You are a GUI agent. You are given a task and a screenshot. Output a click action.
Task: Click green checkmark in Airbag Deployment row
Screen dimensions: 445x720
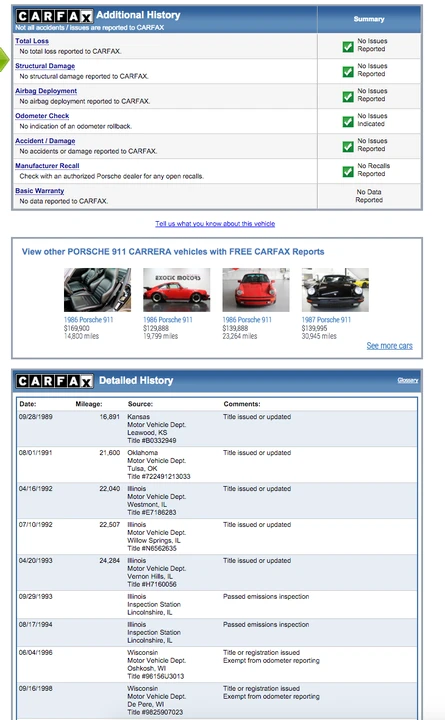pos(348,96)
